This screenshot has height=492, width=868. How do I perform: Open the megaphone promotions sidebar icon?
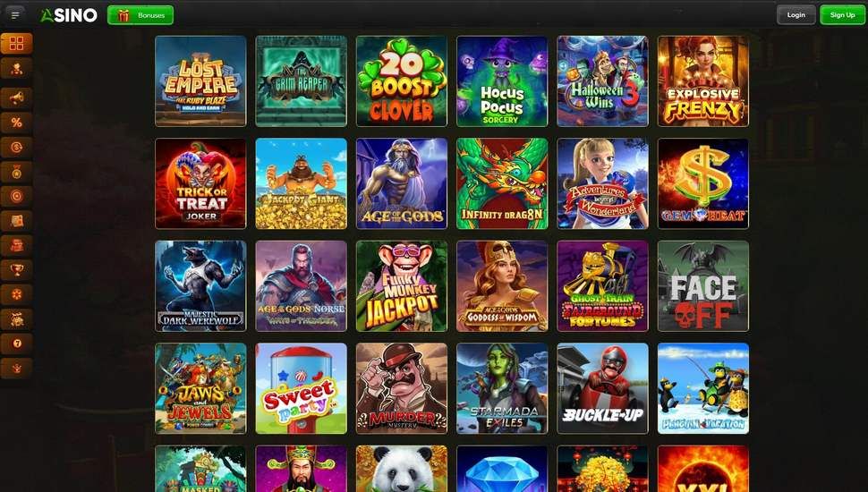[17, 98]
